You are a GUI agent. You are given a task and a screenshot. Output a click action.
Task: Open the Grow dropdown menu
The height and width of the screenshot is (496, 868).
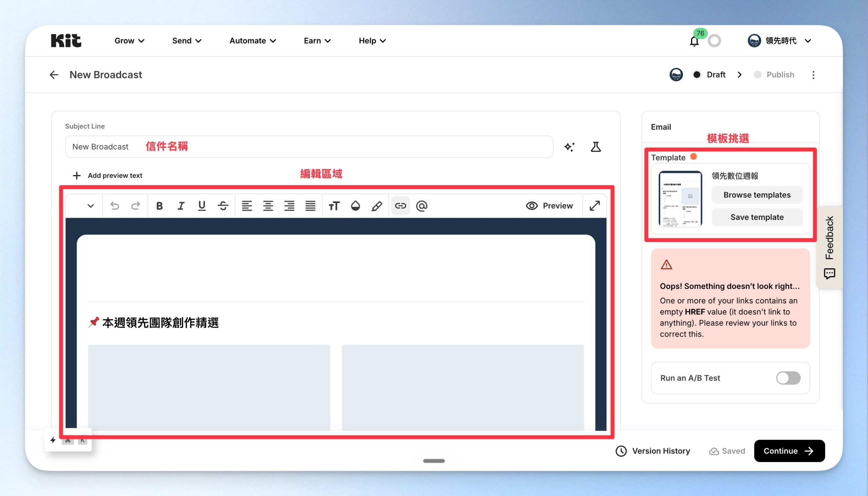(x=129, y=41)
